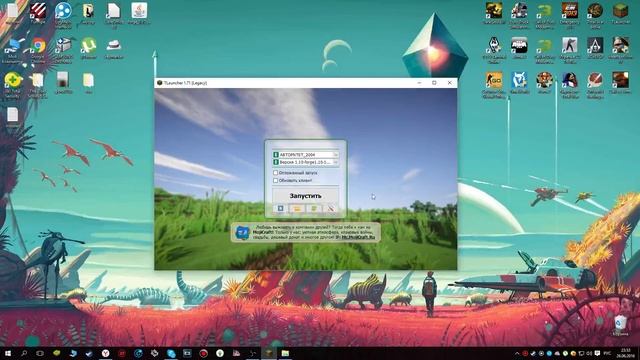
Task: Switch to the TLauncher taskbar item
Action: coord(269,353)
